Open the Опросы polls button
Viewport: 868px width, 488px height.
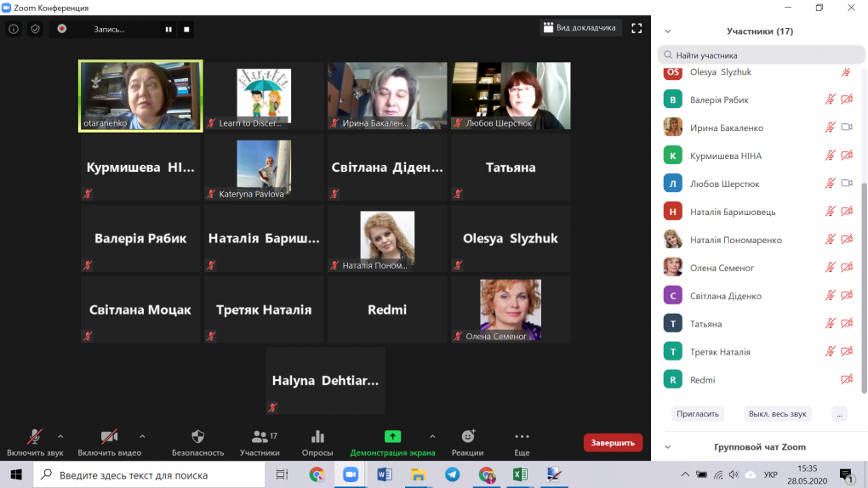click(x=317, y=443)
